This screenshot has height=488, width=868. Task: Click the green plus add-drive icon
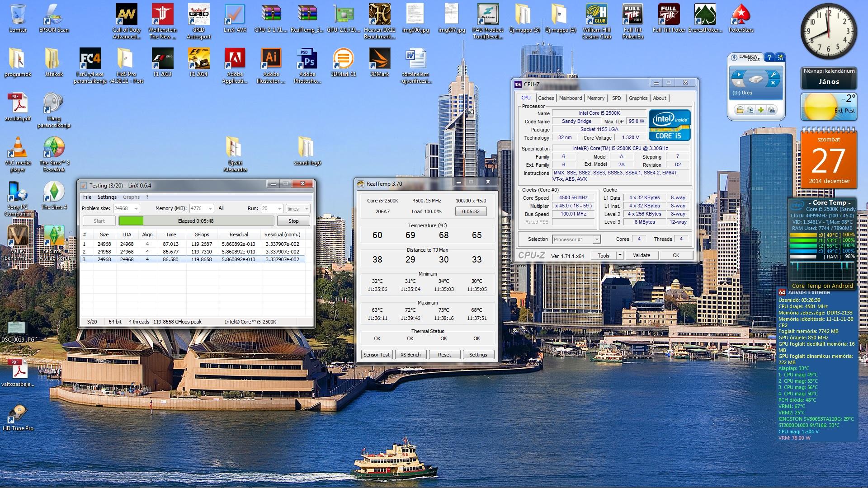(761, 110)
